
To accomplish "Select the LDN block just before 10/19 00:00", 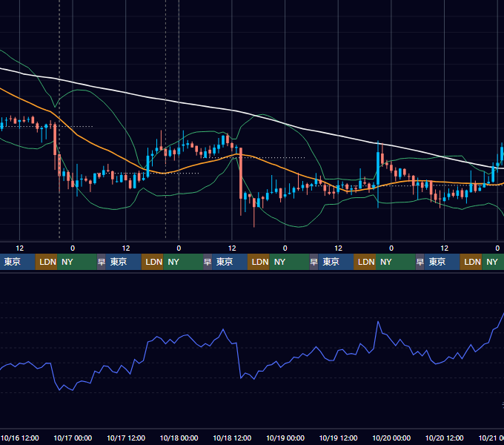I will point(259,262).
